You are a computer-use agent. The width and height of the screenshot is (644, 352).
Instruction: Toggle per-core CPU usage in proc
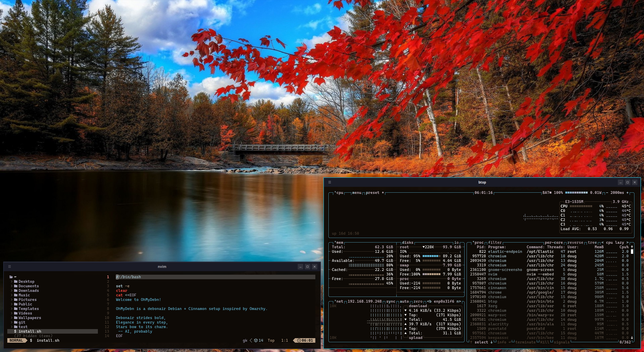[x=554, y=242]
